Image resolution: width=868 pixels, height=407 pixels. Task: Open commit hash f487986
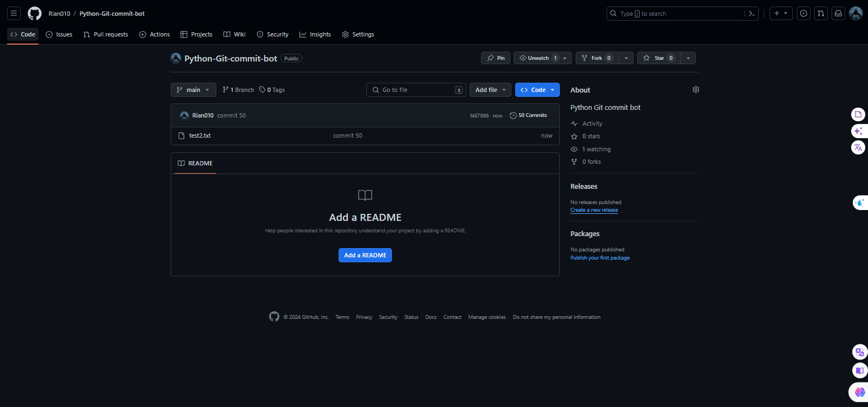pyautogui.click(x=479, y=116)
